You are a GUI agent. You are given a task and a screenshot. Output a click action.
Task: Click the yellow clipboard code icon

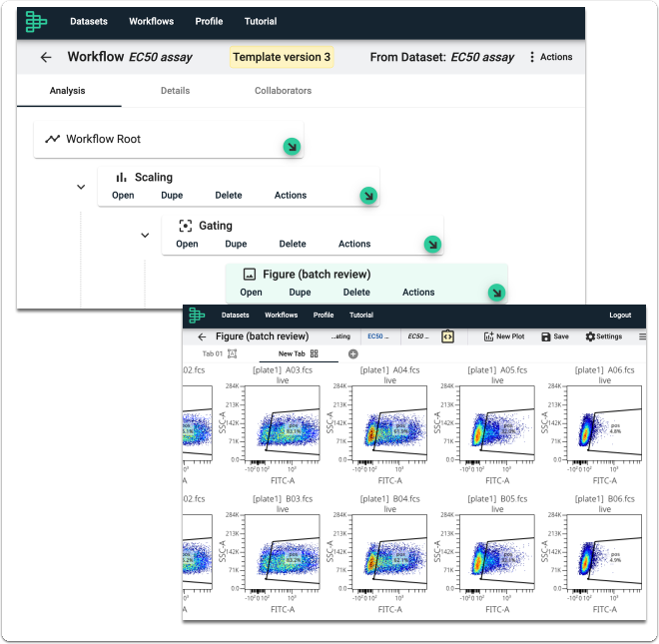pyautogui.click(x=447, y=336)
